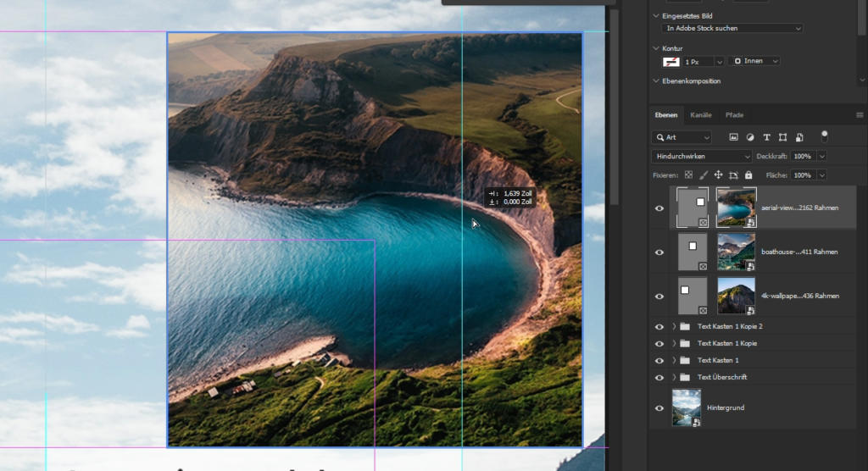Click the lock transparent pixels icon
The height and width of the screenshot is (471, 868).
[689, 175]
